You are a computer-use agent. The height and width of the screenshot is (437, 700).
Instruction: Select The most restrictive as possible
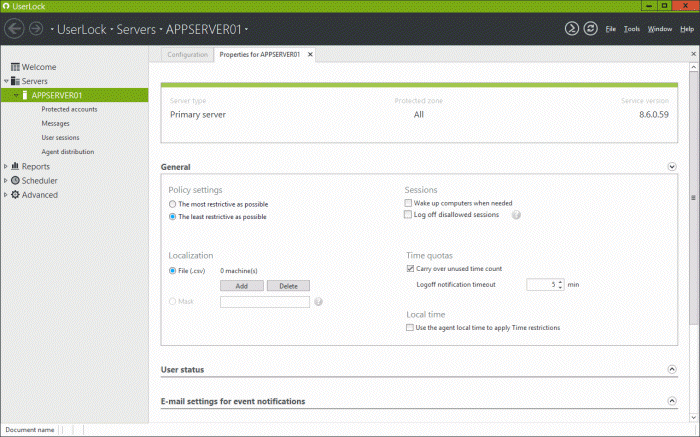172,204
